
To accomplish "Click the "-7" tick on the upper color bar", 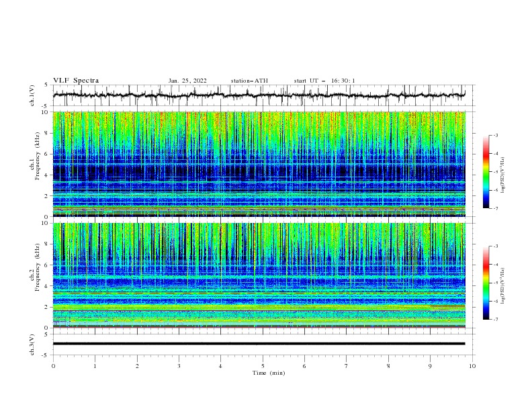I will tap(496, 208).
